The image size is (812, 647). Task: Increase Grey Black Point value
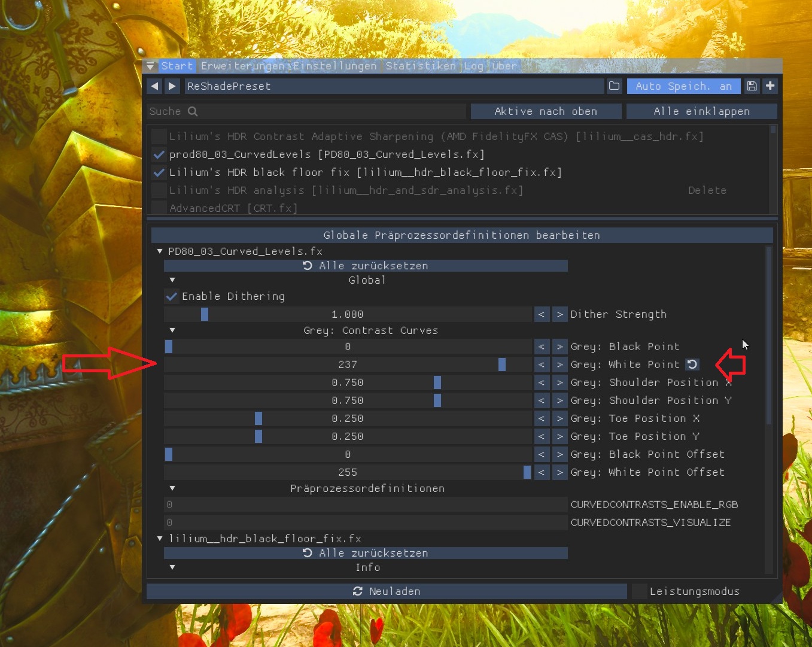560,347
